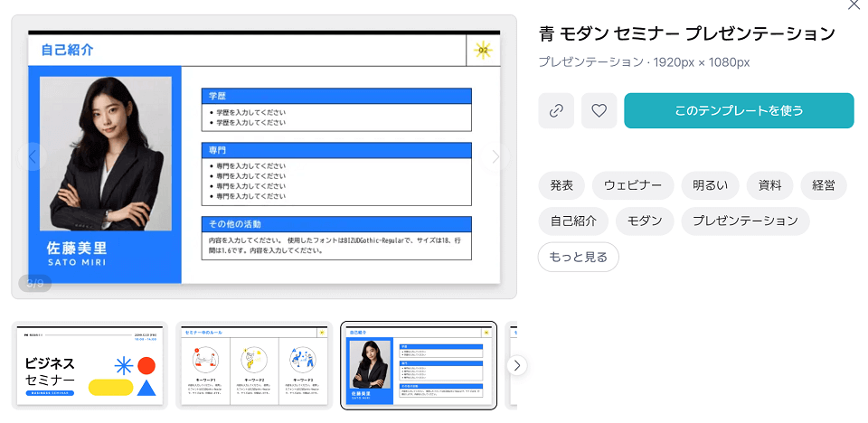
Task: Click the large 自己紹介 slide preview image
Action: tap(263, 158)
